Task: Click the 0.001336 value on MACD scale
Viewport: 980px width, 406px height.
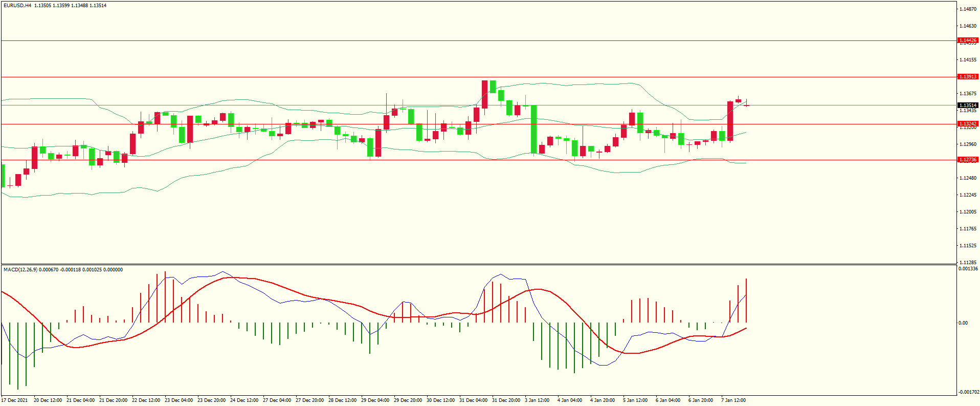Action: click(968, 269)
